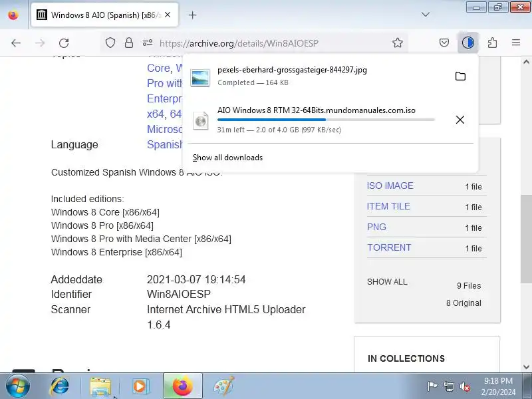
Task: Open Firefox View icon
Action: 13,15
